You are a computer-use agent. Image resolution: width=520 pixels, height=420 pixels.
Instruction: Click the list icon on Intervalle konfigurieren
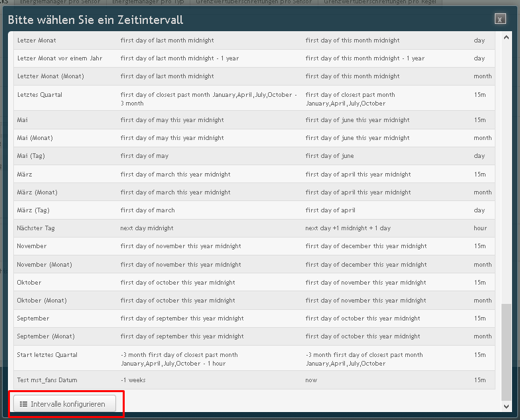tap(24, 404)
